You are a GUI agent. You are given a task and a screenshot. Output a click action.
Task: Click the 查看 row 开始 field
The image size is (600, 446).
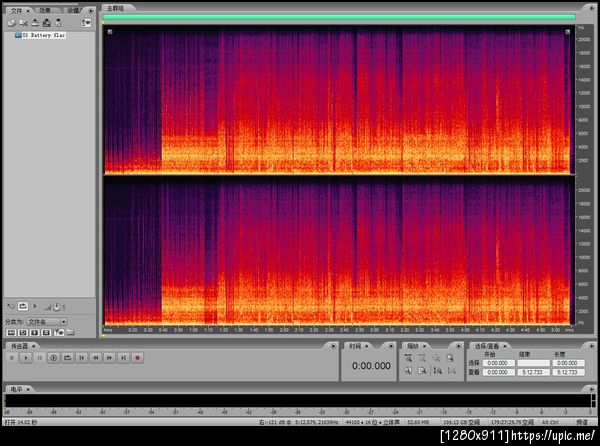(498, 372)
